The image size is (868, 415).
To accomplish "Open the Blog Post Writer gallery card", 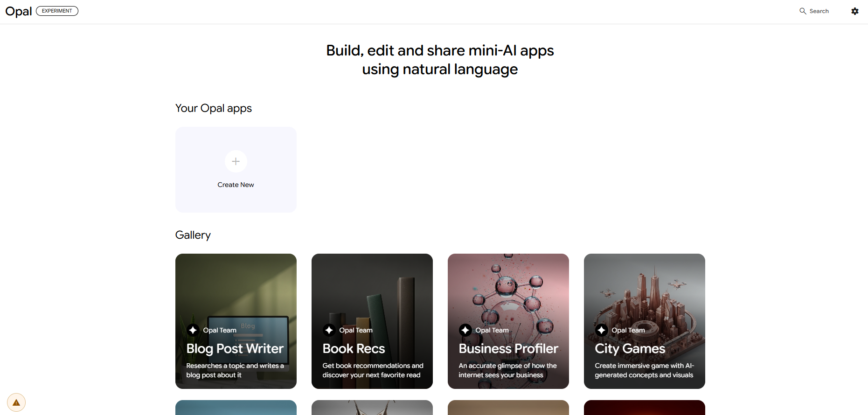I will (x=236, y=321).
